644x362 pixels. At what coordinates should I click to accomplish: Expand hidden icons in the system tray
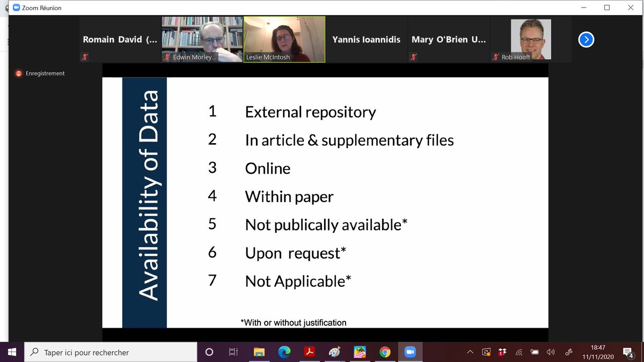coord(470,351)
